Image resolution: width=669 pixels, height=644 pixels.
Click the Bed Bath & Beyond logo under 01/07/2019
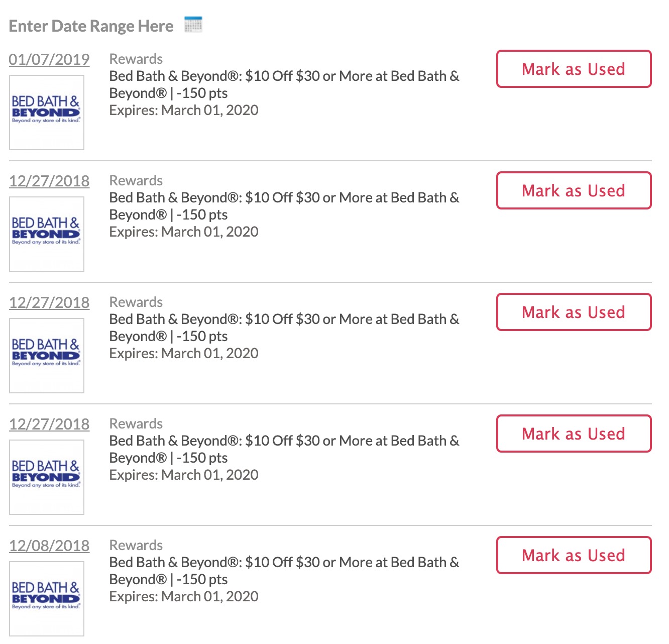[47, 113]
